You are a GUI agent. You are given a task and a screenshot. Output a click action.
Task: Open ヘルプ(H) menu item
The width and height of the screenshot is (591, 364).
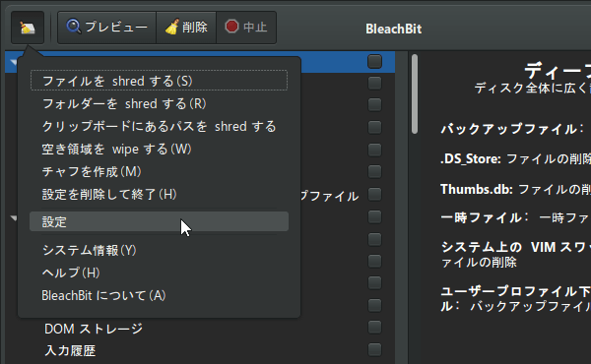pos(159,273)
